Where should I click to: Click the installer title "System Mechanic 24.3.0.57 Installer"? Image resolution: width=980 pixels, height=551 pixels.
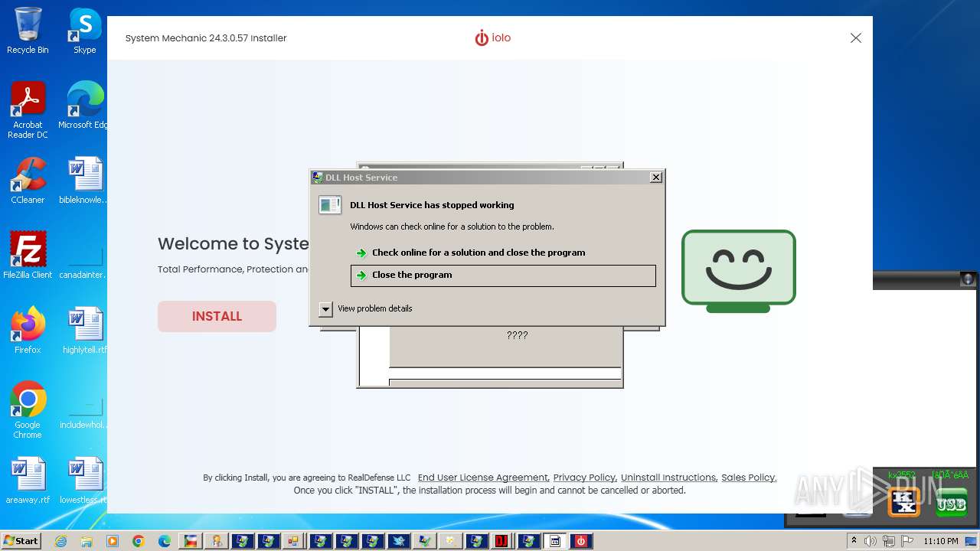click(206, 38)
